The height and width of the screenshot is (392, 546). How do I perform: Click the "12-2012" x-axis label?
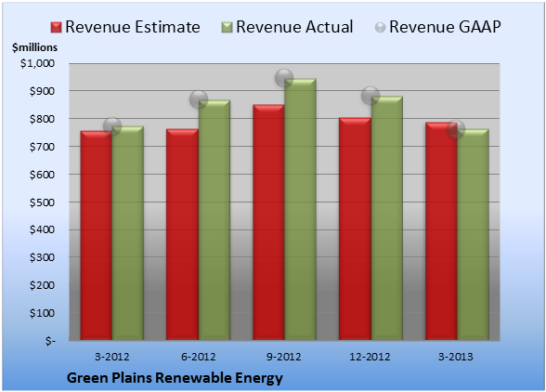point(370,357)
